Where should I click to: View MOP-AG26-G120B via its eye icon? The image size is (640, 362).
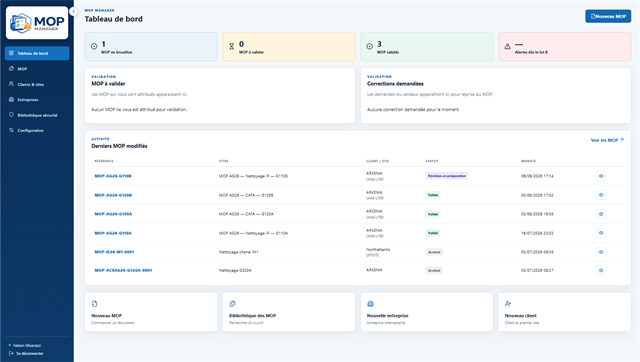coord(601,195)
